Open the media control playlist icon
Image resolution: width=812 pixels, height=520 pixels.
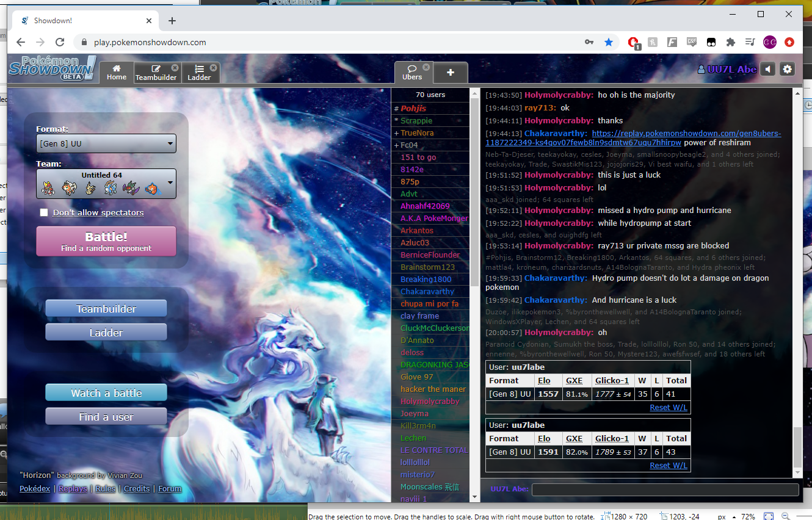point(750,42)
